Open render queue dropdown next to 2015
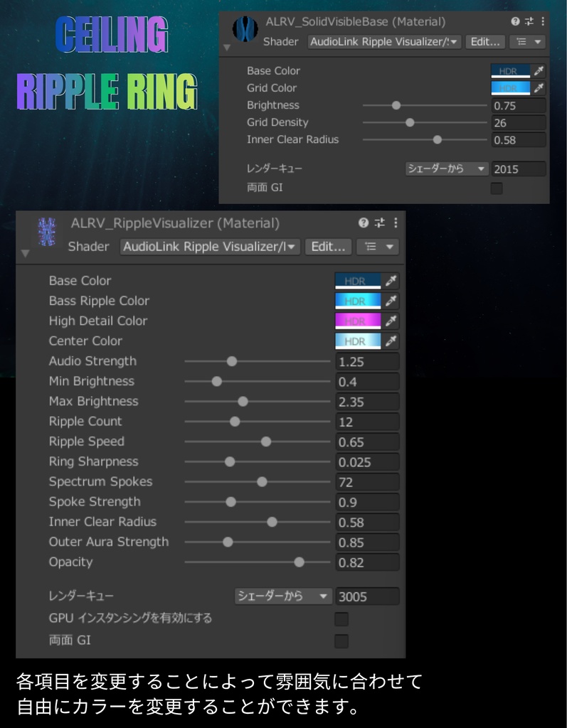The image size is (567, 728). [446, 168]
